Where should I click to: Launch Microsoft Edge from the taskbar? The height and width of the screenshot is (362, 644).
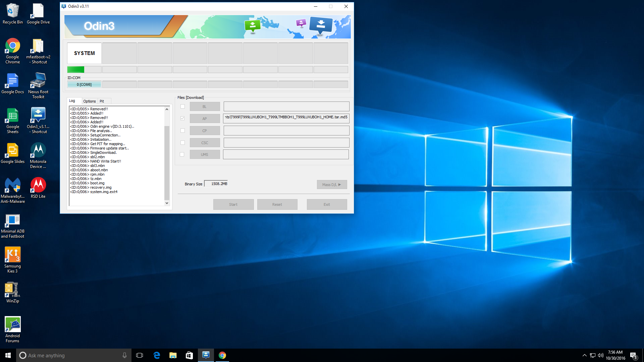(157, 355)
